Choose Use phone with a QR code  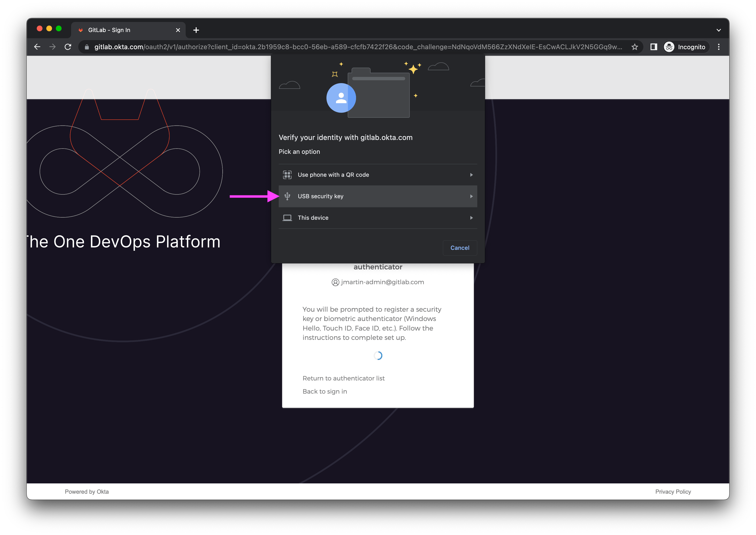pos(378,175)
